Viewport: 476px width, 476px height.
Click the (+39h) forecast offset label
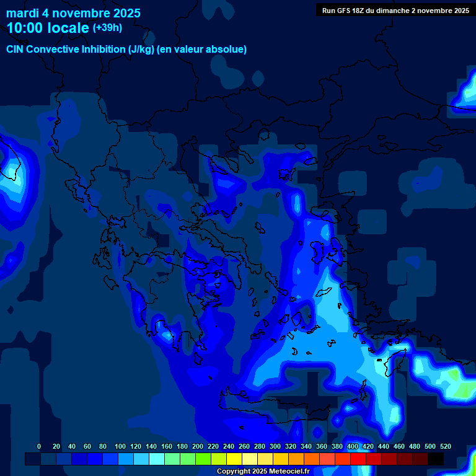click(x=107, y=28)
